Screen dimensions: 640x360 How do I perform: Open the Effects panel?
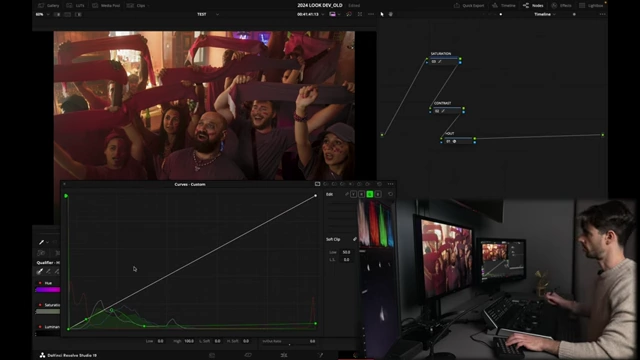coord(561,5)
